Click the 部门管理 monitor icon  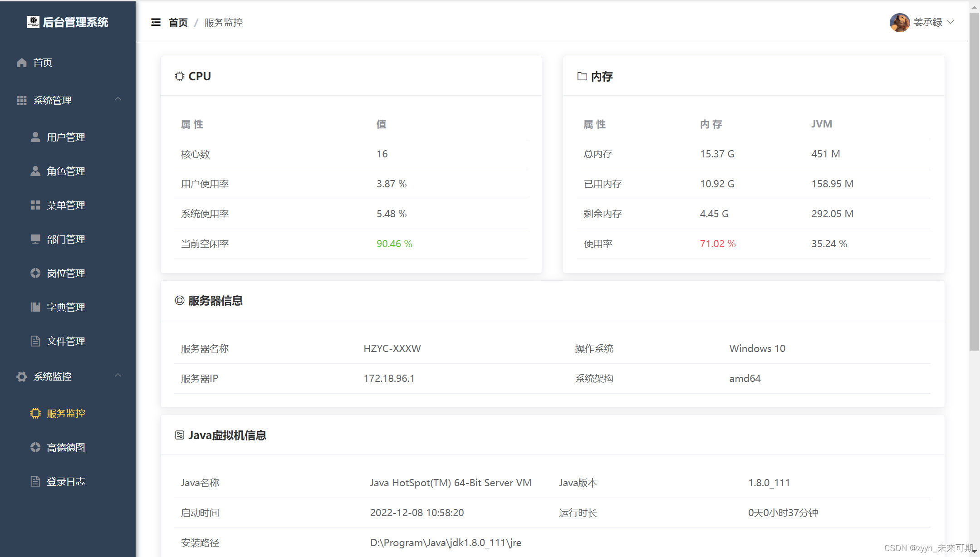tap(35, 239)
